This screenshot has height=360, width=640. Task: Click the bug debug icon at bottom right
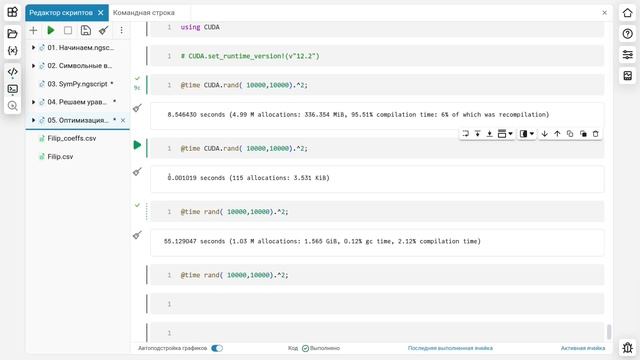click(x=627, y=347)
